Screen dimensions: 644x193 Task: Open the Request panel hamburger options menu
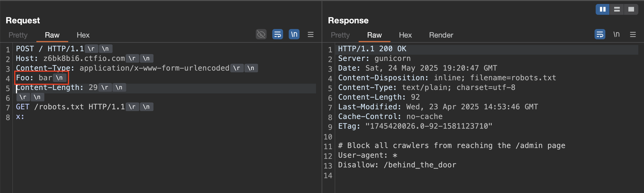311,34
